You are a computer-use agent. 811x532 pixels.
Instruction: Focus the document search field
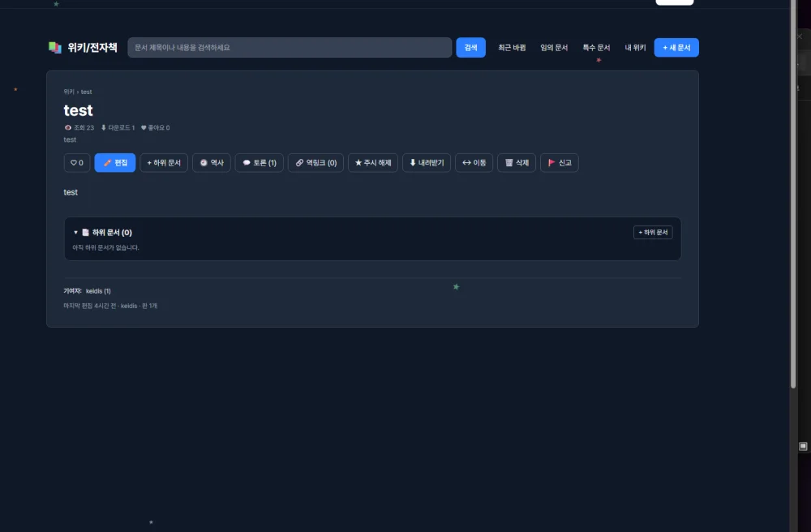coord(290,48)
